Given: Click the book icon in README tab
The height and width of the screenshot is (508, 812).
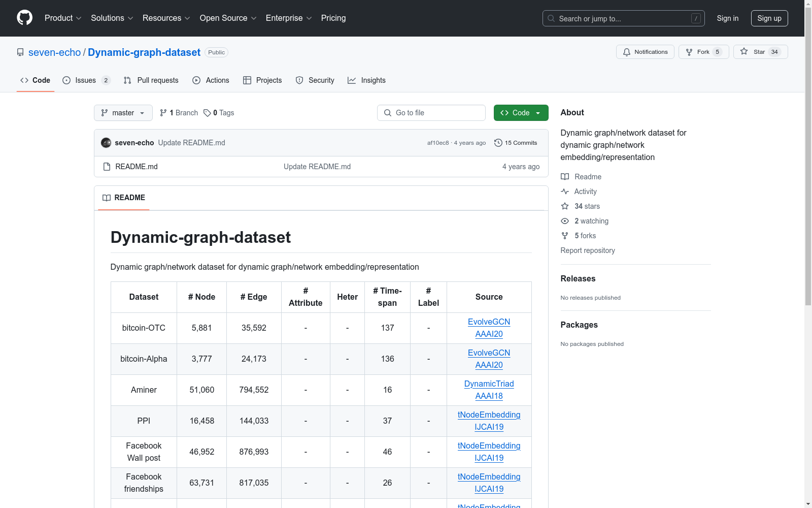Looking at the screenshot, I should click(107, 198).
